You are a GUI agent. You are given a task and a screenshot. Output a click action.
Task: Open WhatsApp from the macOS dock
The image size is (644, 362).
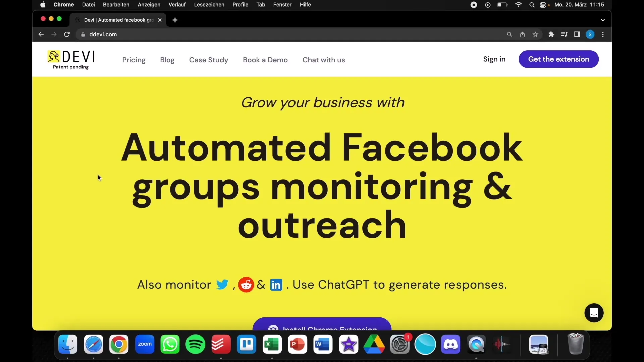point(170,344)
